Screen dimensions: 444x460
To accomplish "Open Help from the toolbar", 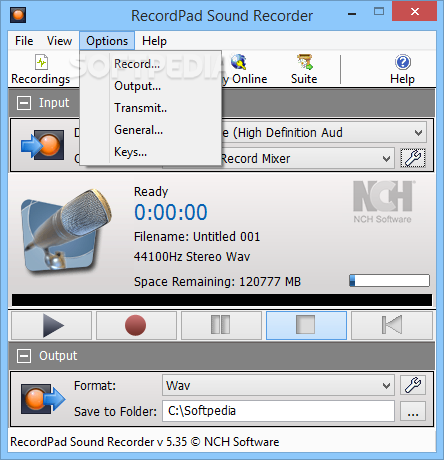I will click(x=403, y=70).
